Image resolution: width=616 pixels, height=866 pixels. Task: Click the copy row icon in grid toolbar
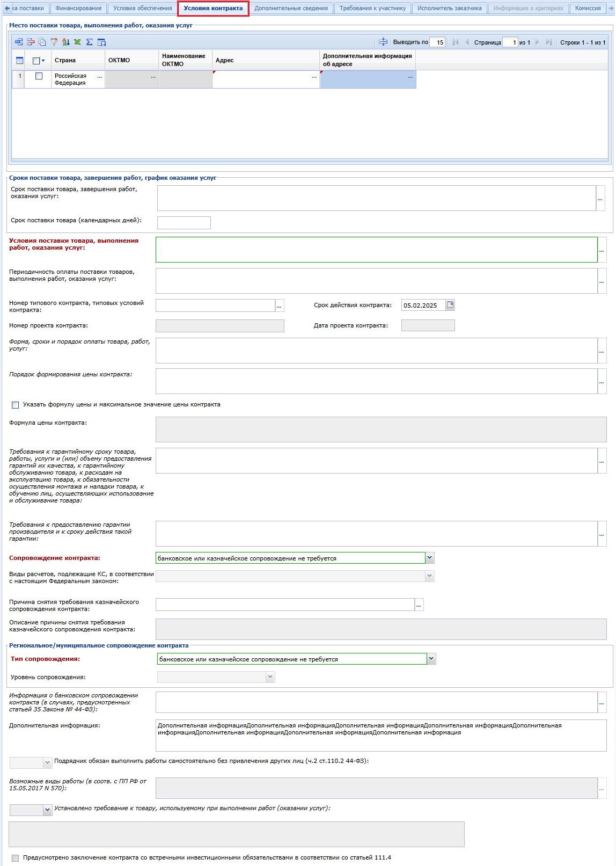42,42
